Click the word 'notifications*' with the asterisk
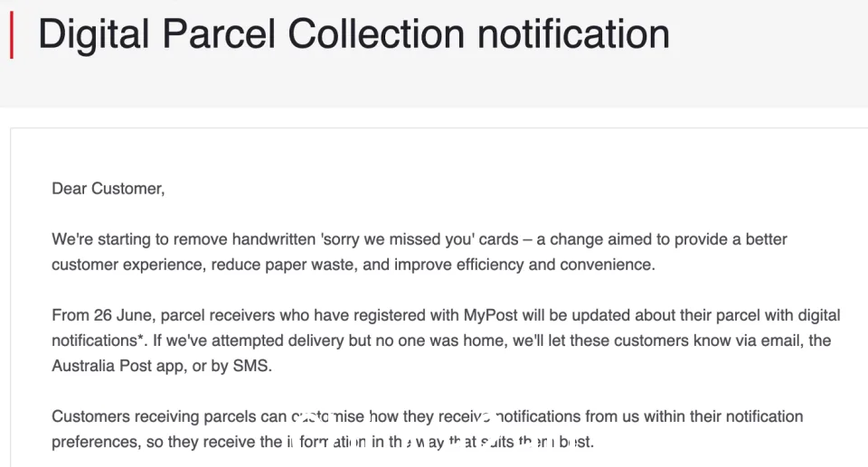Screen dimensions: 868x467 98,341
